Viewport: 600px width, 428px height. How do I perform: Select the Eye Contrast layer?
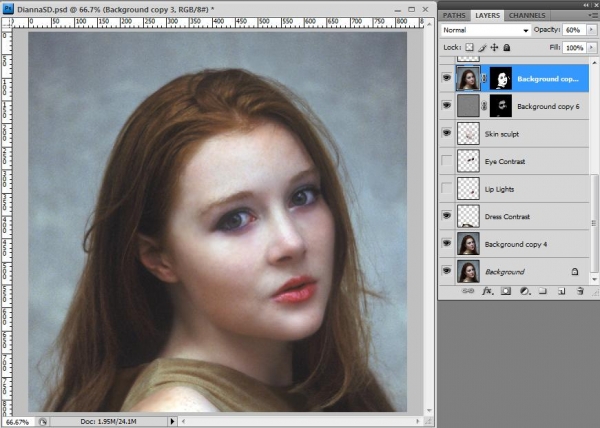point(514,161)
